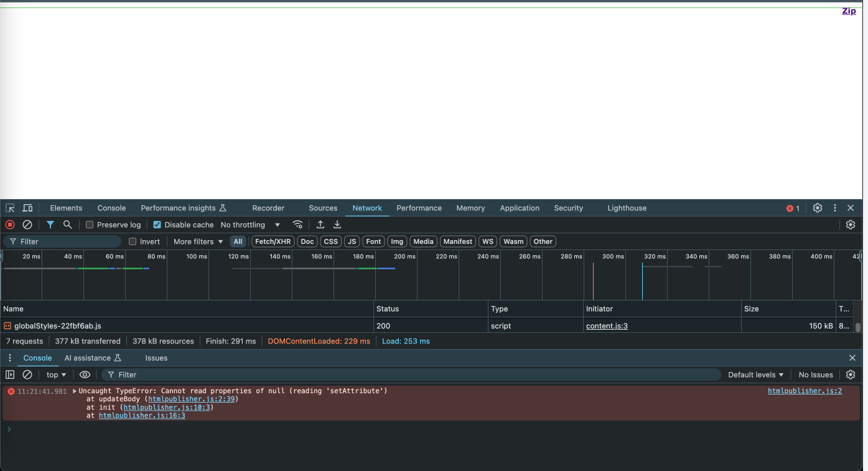Open network conditions Wi-Fi icon

298,225
